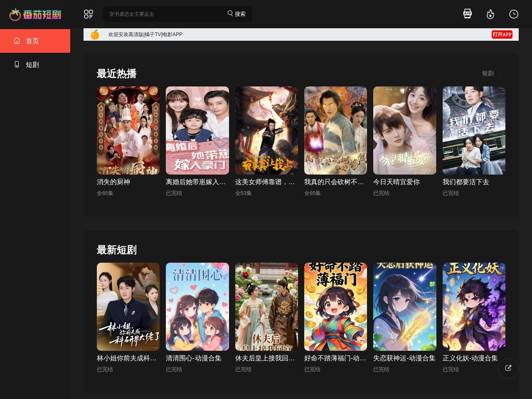This screenshot has height=399, width=532.
Task: Open the 我们都要活下去 poster
Action: (x=474, y=131)
